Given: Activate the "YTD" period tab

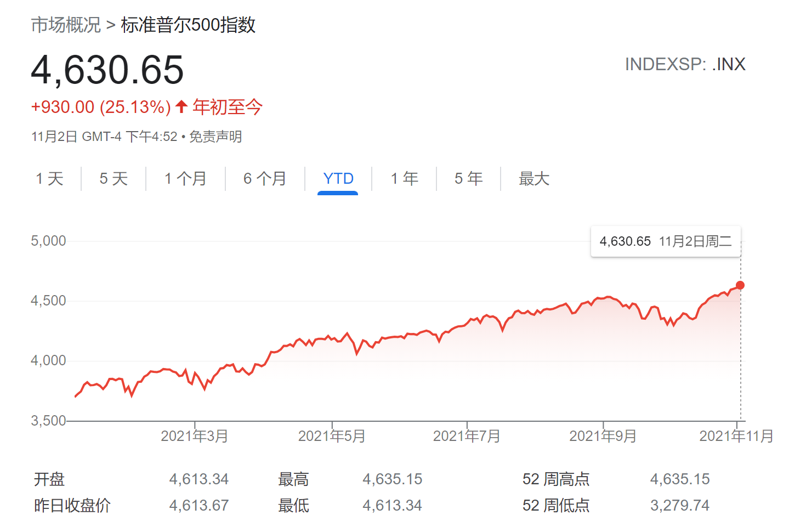Looking at the screenshot, I should click(338, 178).
